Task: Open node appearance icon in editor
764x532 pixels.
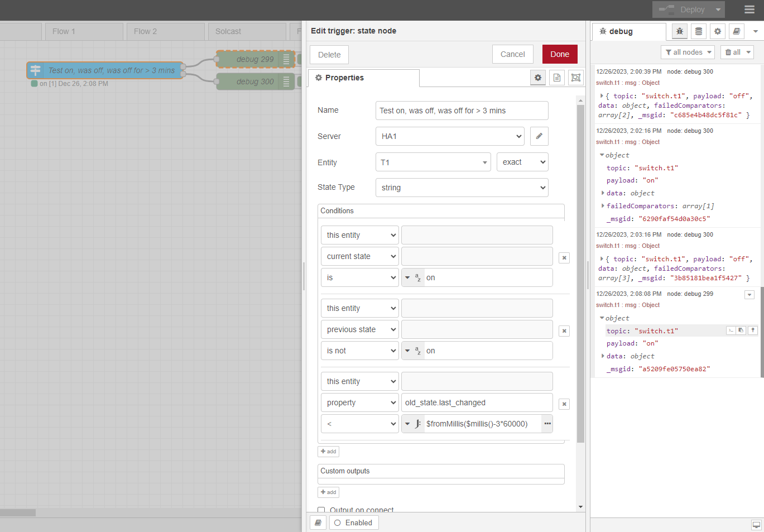Action: (x=576, y=78)
